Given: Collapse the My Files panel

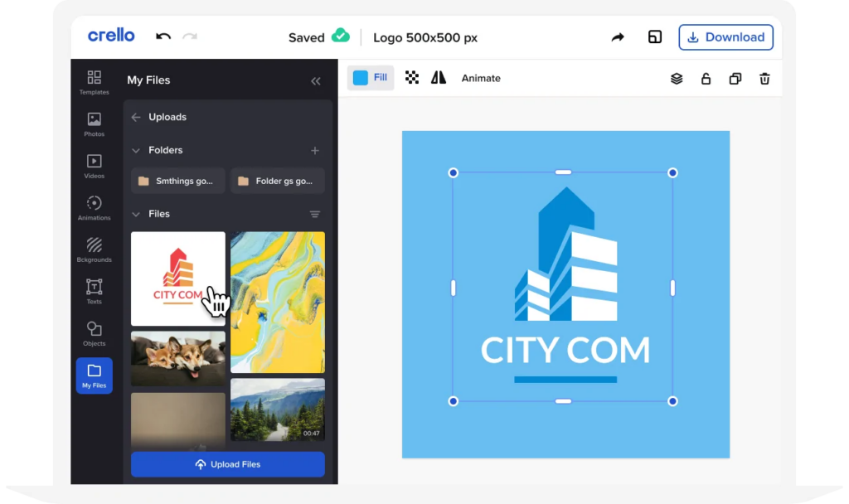Looking at the screenshot, I should (316, 81).
